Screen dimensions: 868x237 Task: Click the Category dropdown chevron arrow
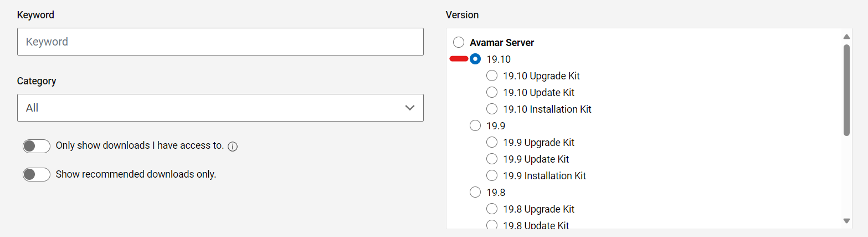tap(410, 108)
